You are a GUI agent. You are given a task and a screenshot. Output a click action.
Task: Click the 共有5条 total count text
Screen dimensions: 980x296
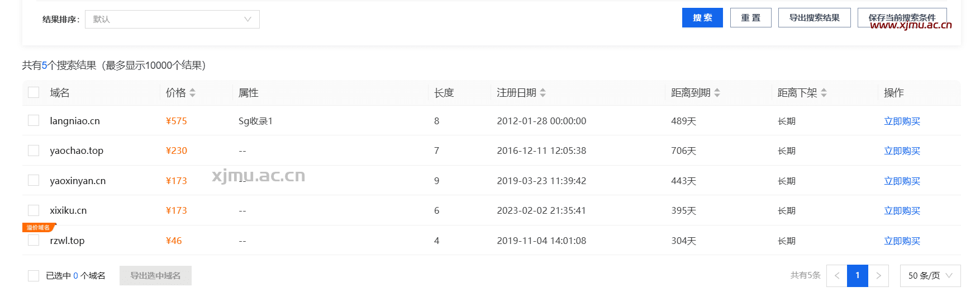tap(805, 275)
